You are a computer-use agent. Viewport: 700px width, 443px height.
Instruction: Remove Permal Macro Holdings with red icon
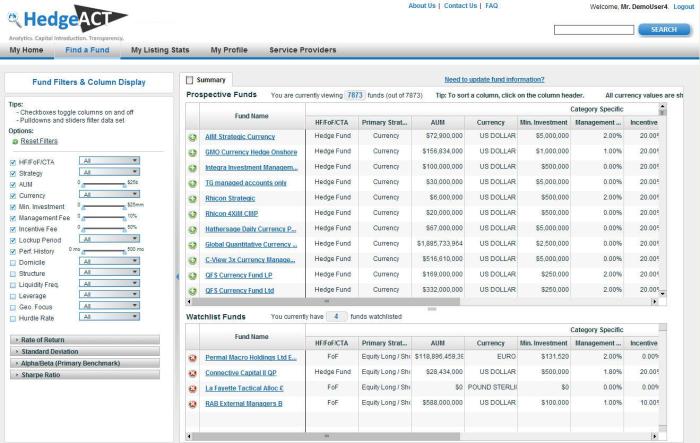point(192,358)
